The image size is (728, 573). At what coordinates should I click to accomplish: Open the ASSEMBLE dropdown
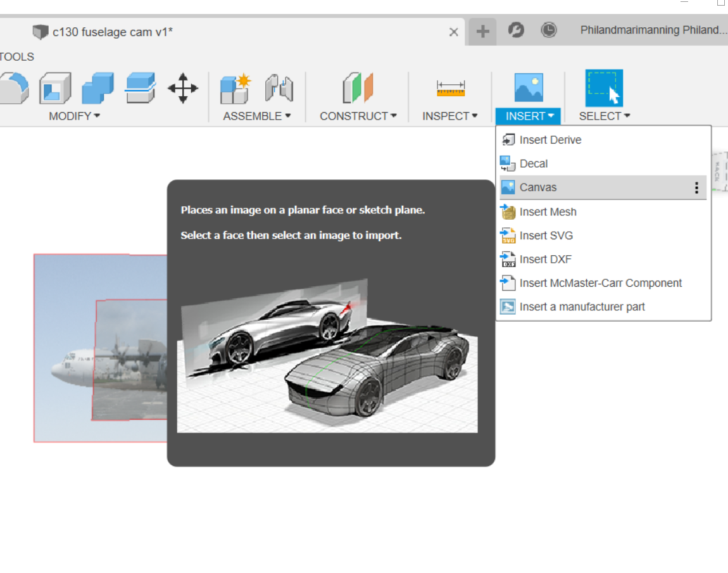pos(257,116)
